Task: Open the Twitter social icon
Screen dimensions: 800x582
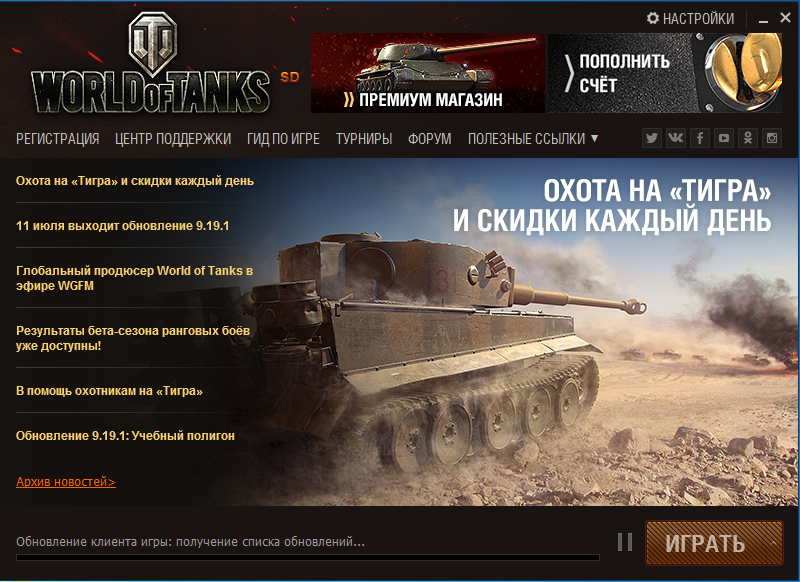Action: pyautogui.click(x=652, y=138)
